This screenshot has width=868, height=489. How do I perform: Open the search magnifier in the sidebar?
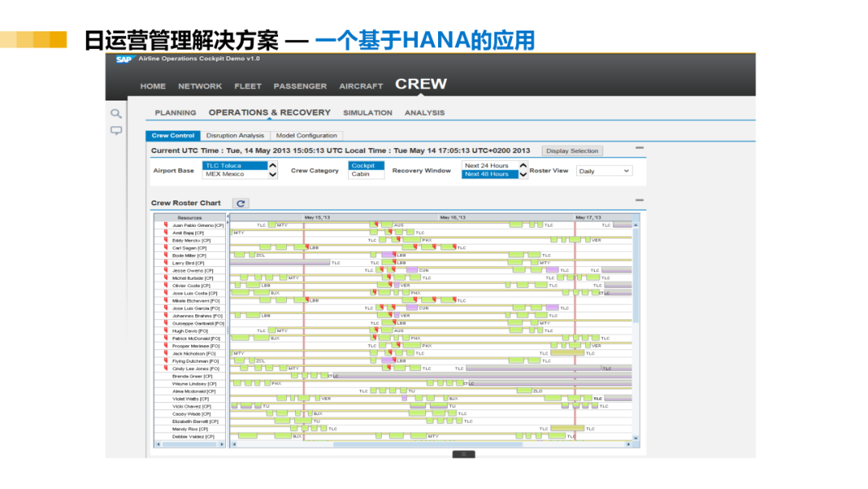click(x=116, y=113)
